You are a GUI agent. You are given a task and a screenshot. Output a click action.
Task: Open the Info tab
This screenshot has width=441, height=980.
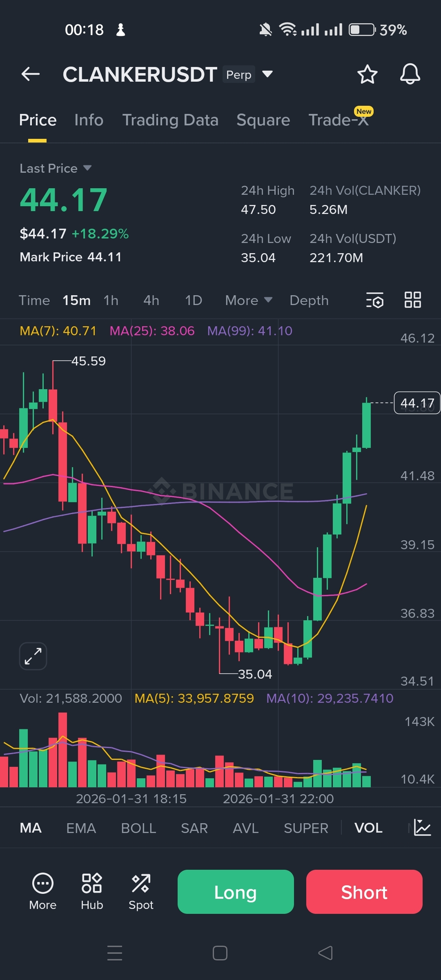tap(89, 120)
